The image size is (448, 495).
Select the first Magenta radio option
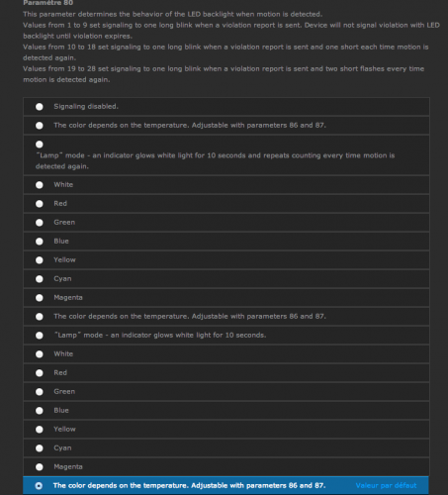click(x=40, y=298)
